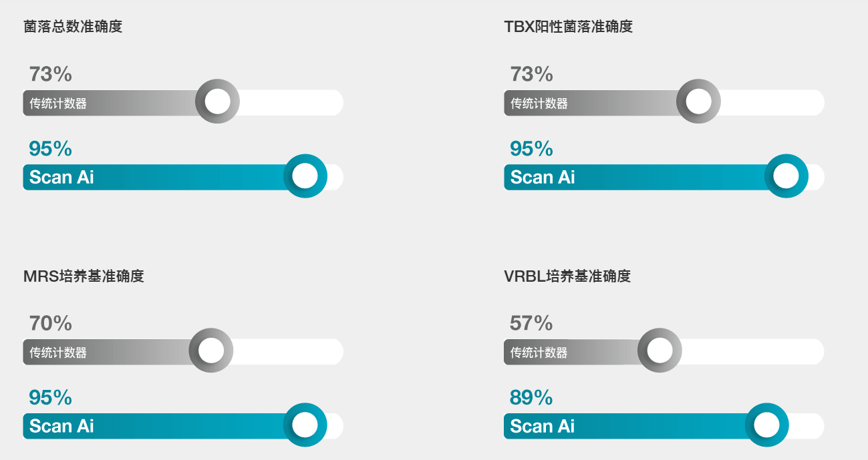The width and height of the screenshot is (868, 460).
Task: Click the 传统计数器 label under 菌落总数准确度
Action: point(58,103)
